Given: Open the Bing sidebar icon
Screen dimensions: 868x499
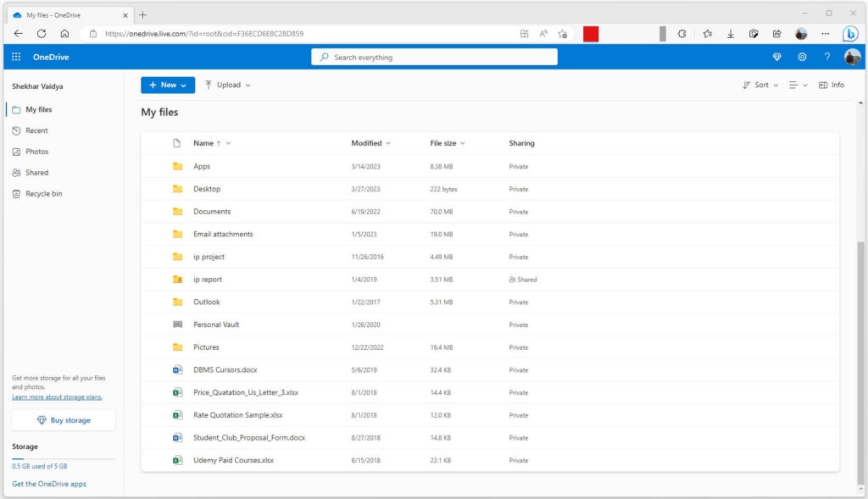Looking at the screenshot, I should [850, 34].
